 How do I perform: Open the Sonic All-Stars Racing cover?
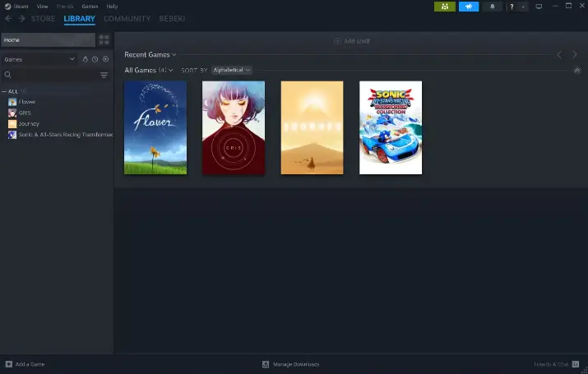(391, 127)
